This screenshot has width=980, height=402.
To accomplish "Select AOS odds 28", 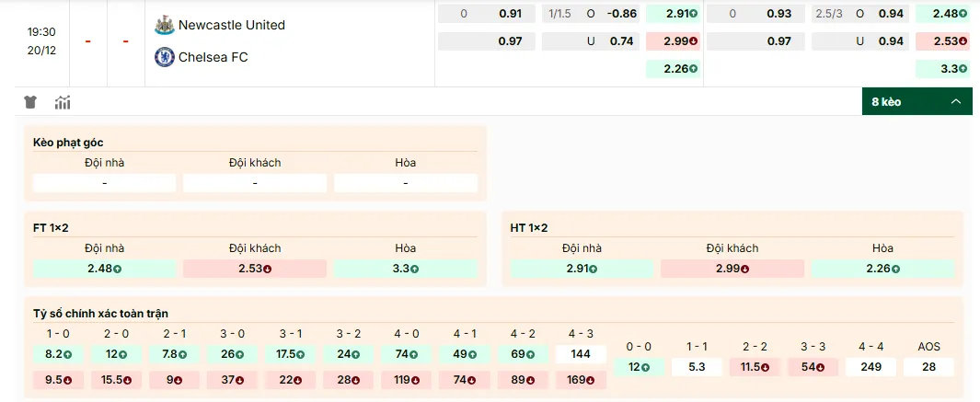I will (x=928, y=367).
